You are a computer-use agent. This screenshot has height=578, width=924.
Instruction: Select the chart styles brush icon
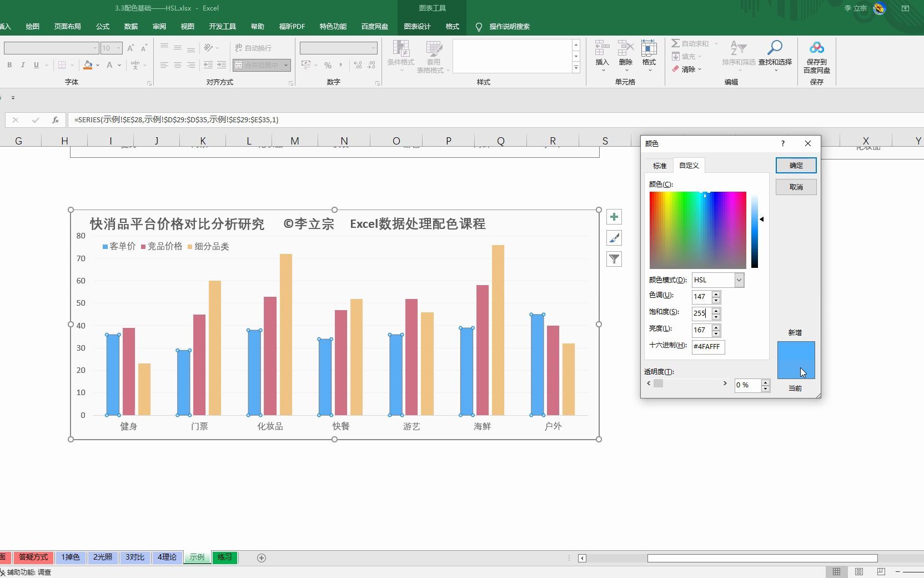pos(614,238)
